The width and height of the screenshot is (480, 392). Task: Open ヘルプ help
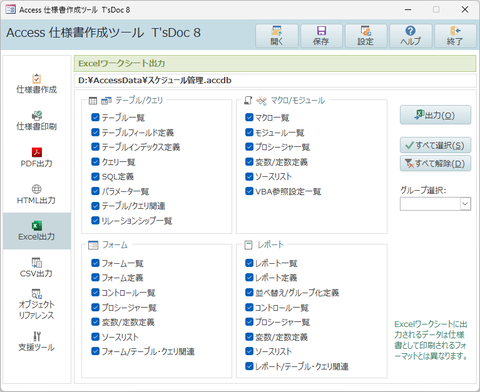[411, 36]
